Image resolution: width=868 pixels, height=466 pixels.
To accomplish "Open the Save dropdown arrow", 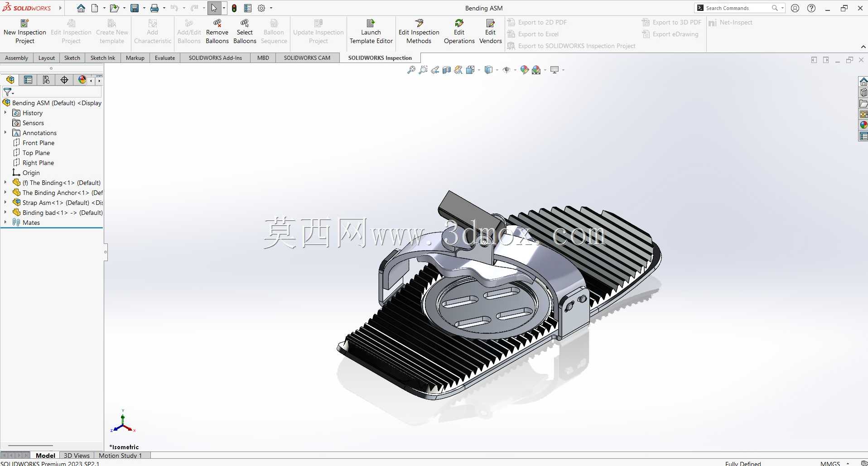I will pos(144,8).
